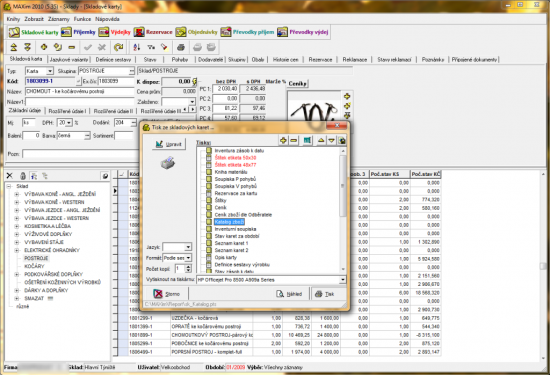Viewport: 550px width, 375px height.
Task: Open the Jazyk dropdown in print dialog
Action: coord(188,247)
